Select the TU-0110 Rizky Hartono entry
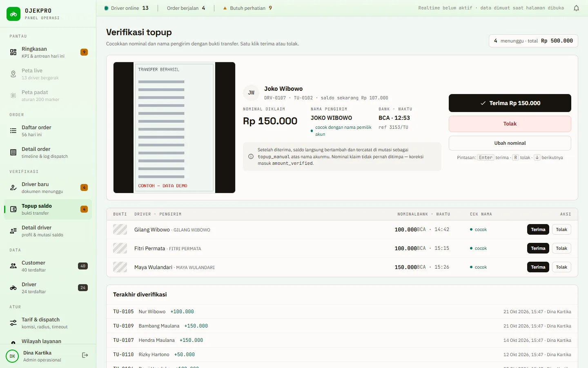Image resolution: width=588 pixels, height=368 pixels. tap(342, 355)
